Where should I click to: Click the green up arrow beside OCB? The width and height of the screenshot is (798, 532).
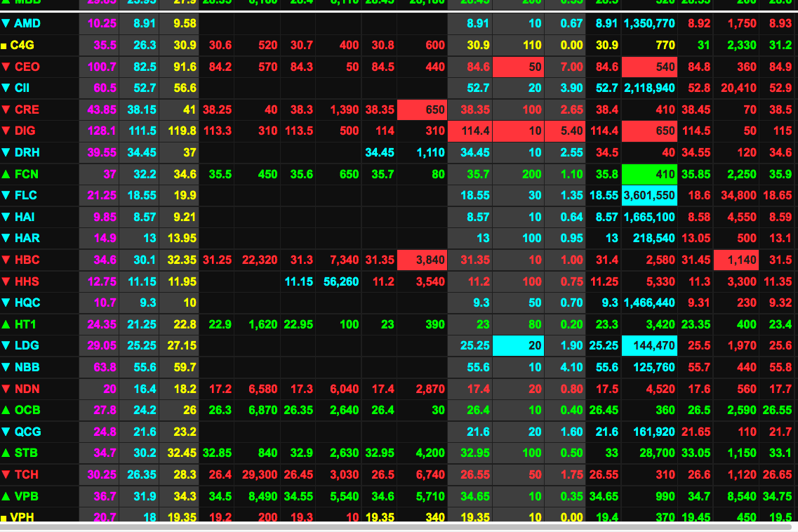tap(6, 410)
